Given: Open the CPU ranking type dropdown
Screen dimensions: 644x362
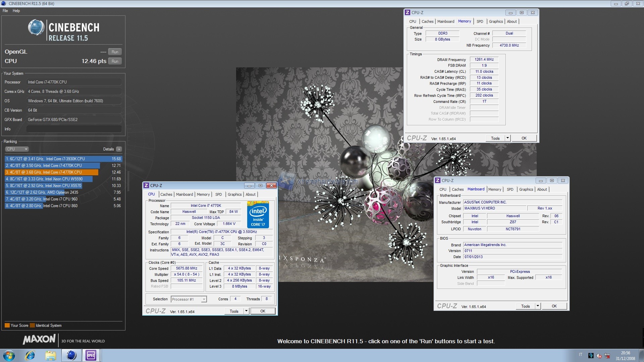Looking at the screenshot, I should click(17, 149).
